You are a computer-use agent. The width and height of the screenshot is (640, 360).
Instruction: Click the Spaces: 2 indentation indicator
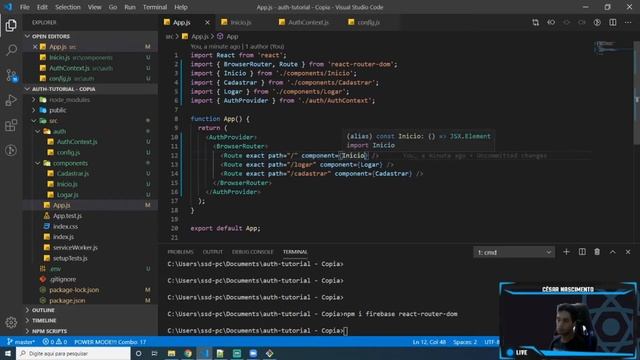[x=465, y=342]
